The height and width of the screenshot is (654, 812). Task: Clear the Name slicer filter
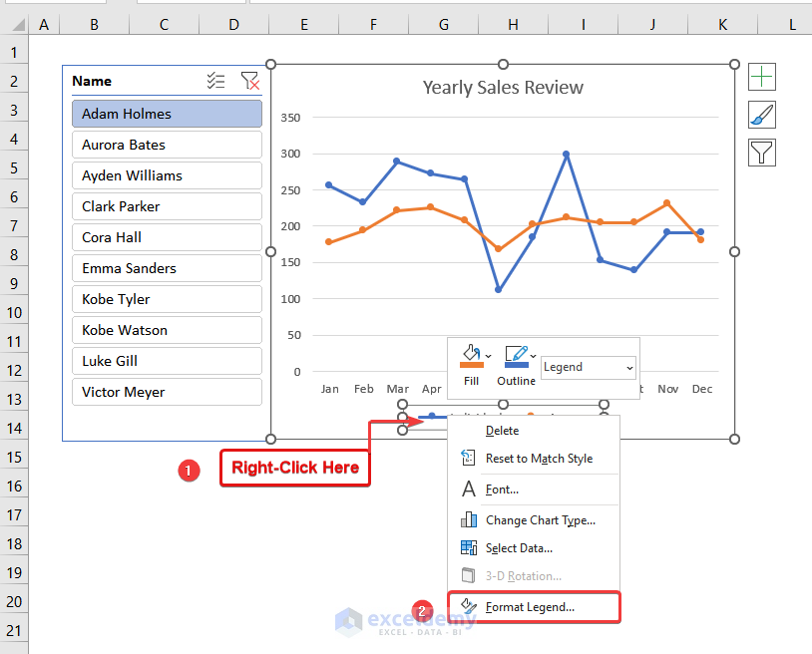point(249,81)
